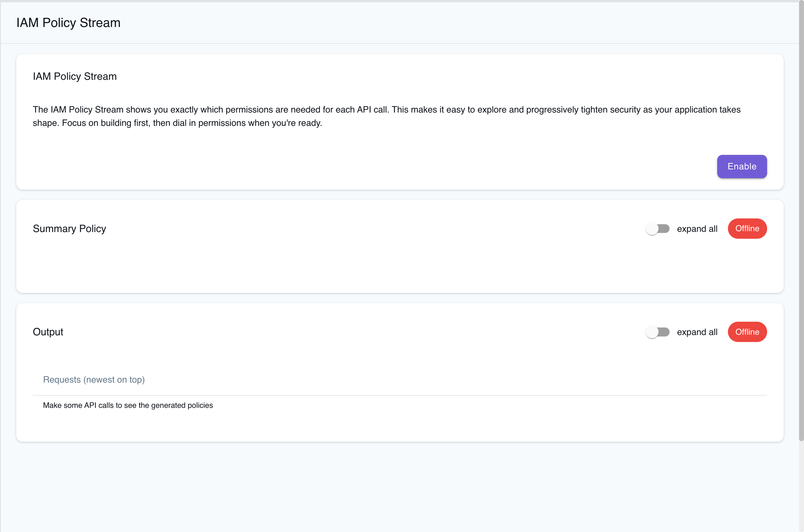Viewport: 804px width, 532px height.
Task: Select the IAM Policy Stream card title
Action: click(x=75, y=76)
